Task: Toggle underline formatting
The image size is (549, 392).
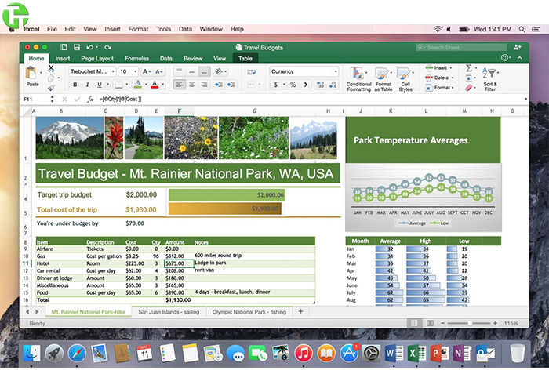Action: [x=97, y=85]
